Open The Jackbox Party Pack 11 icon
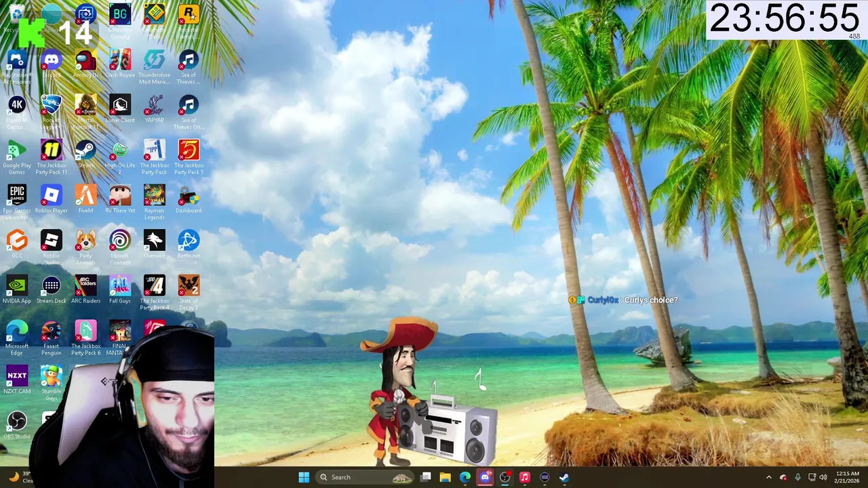This screenshot has height=488, width=868. [x=52, y=157]
